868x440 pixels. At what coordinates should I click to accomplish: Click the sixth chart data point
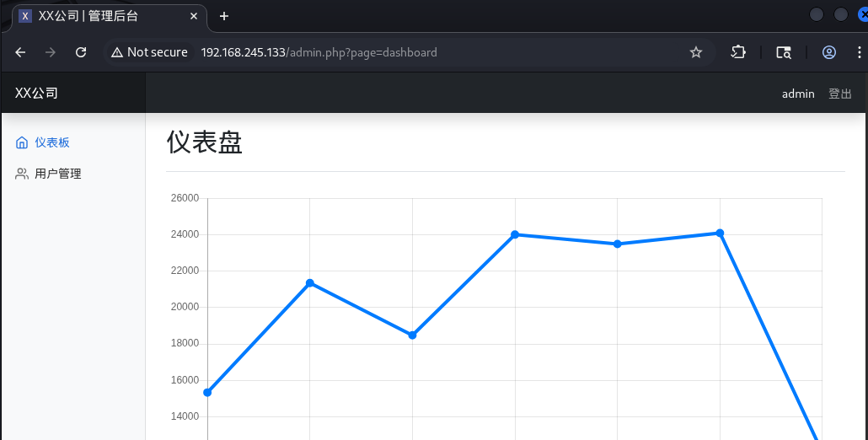pos(720,233)
